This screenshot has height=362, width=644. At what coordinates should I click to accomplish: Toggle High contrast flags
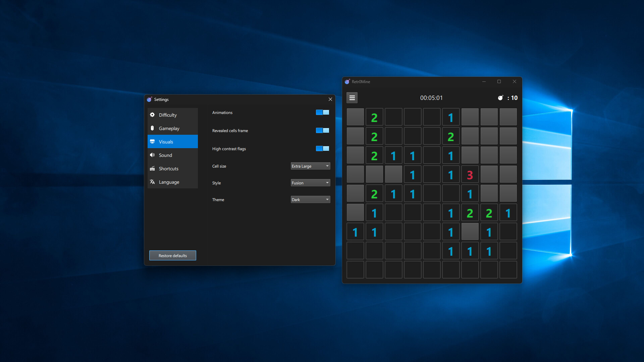coord(322,148)
